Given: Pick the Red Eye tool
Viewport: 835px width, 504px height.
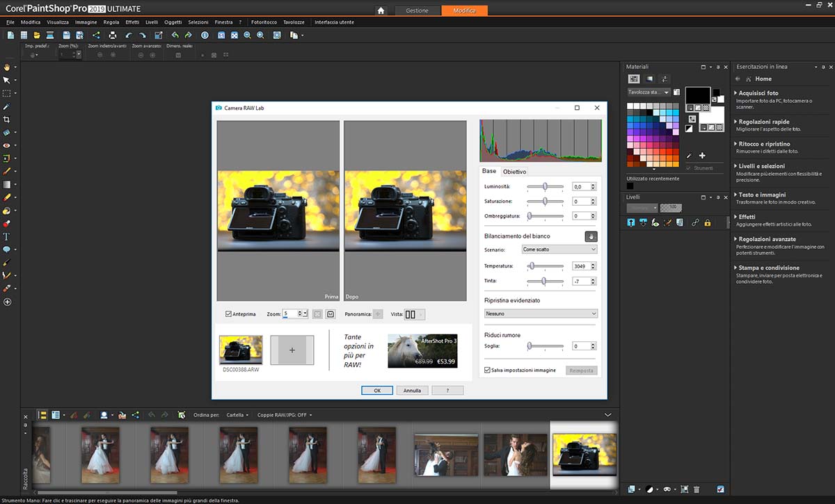Looking at the screenshot, I should [x=6, y=145].
